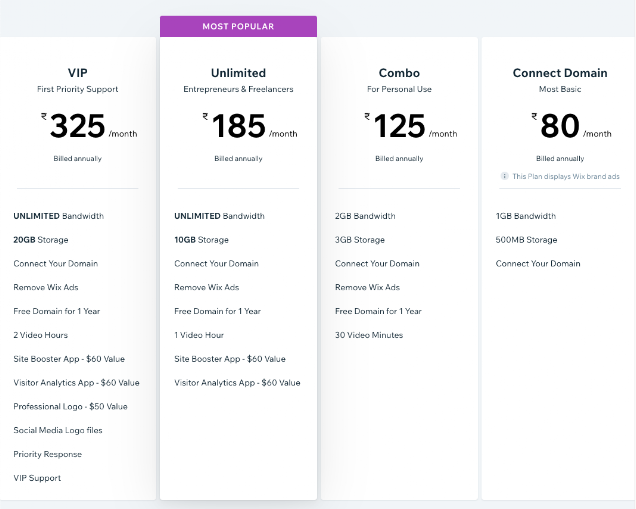
Task: Click 3GB Storage feature
Action: click(360, 240)
